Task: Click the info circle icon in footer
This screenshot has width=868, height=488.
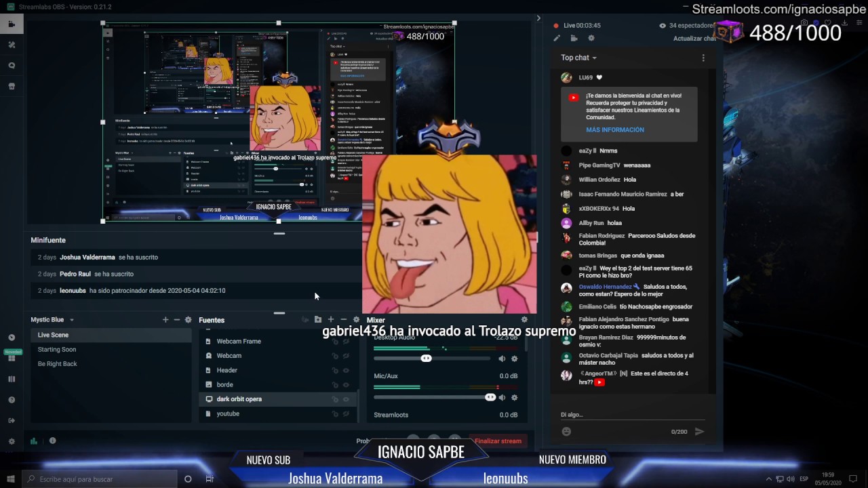Action: 52,441
